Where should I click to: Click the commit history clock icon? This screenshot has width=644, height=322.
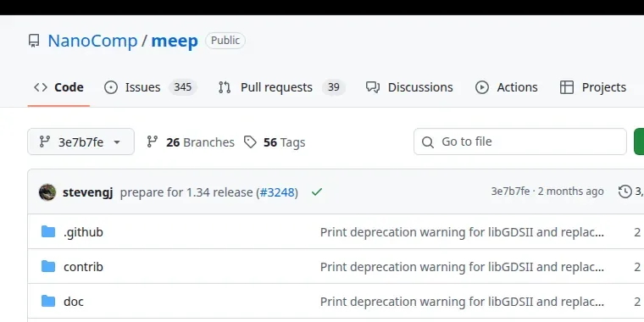(x=625, y=192)
